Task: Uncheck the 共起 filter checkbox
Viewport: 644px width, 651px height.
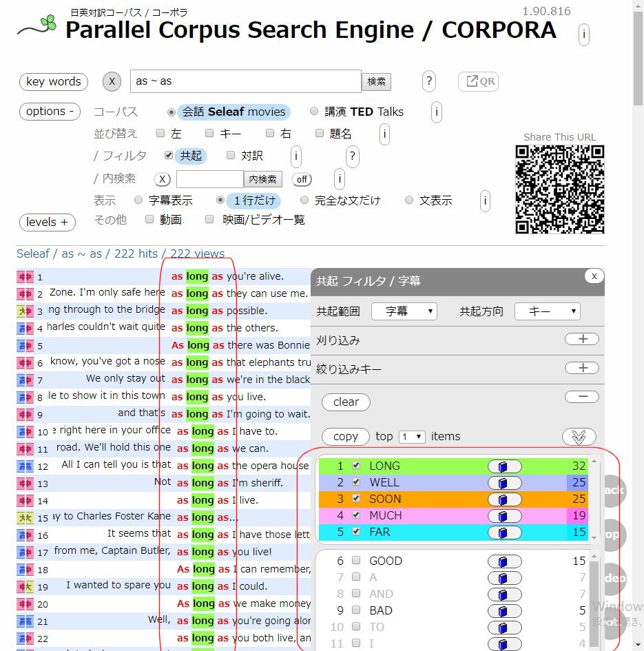Action: (x=169, y=156)
